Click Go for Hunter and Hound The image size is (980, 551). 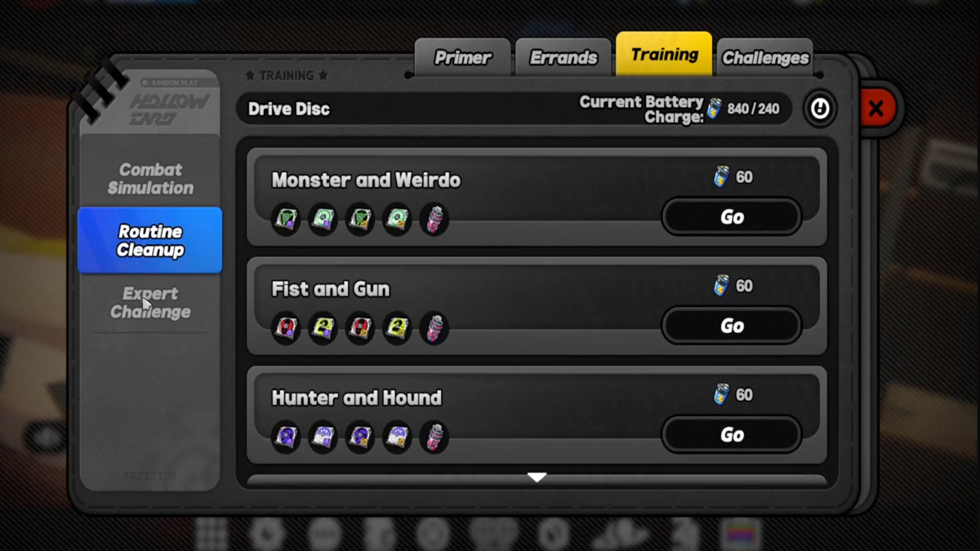coord(732,434)
